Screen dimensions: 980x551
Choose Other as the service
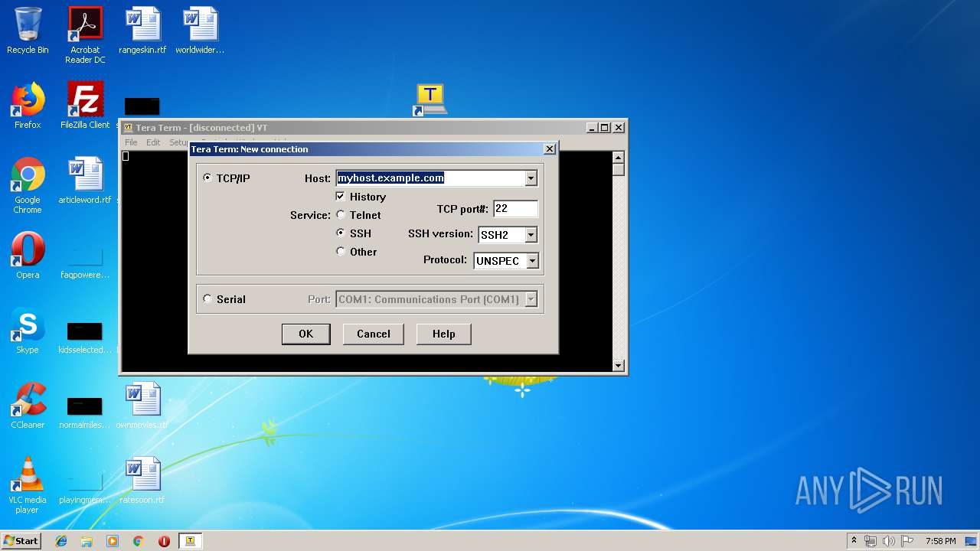[x=341, y=252]
